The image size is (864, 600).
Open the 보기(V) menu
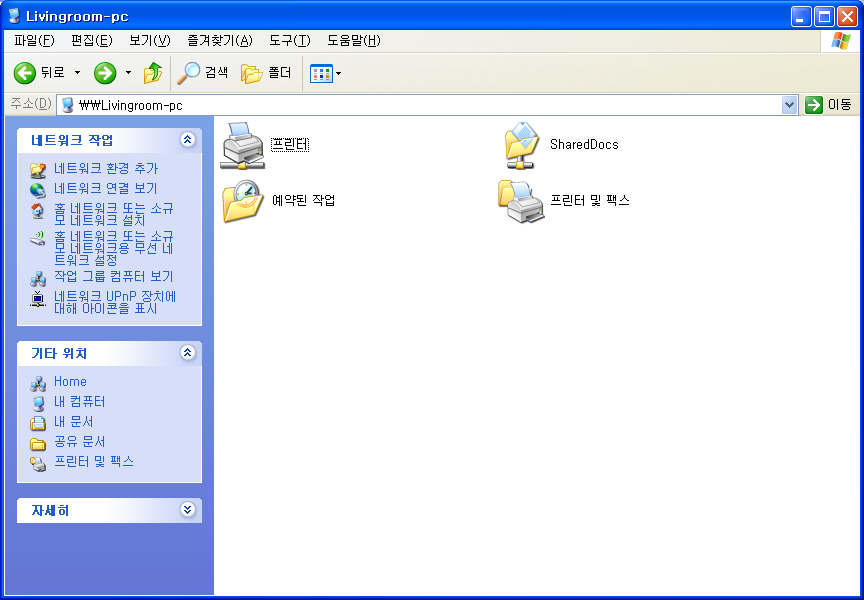[x=150, y=41]
